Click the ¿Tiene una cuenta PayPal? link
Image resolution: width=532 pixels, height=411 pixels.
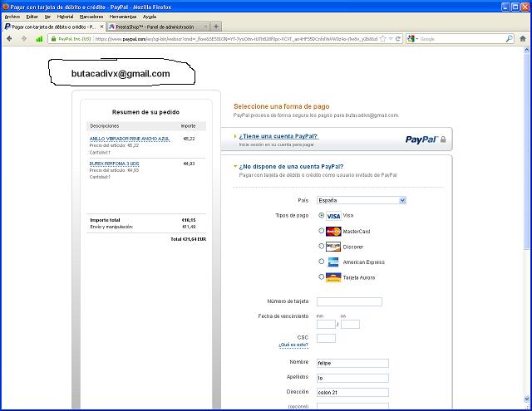[278, 136]
